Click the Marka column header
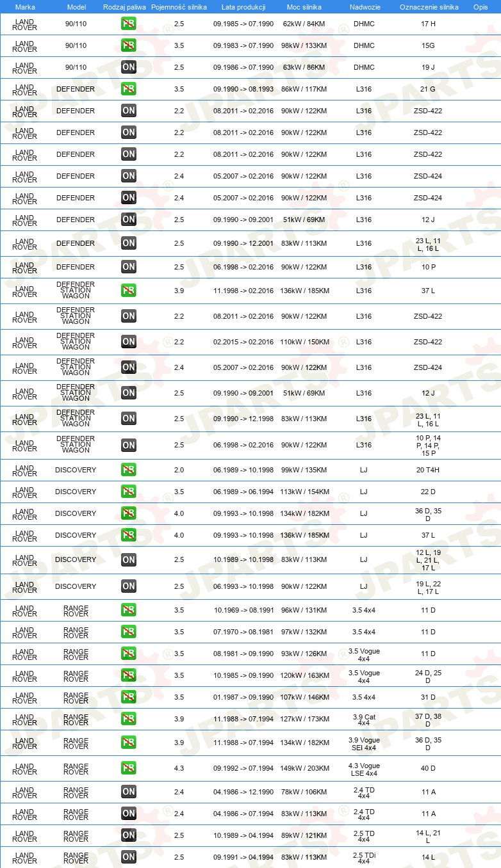Image resolution: width=501 pixels, height=868 pixels. point(25,6)
